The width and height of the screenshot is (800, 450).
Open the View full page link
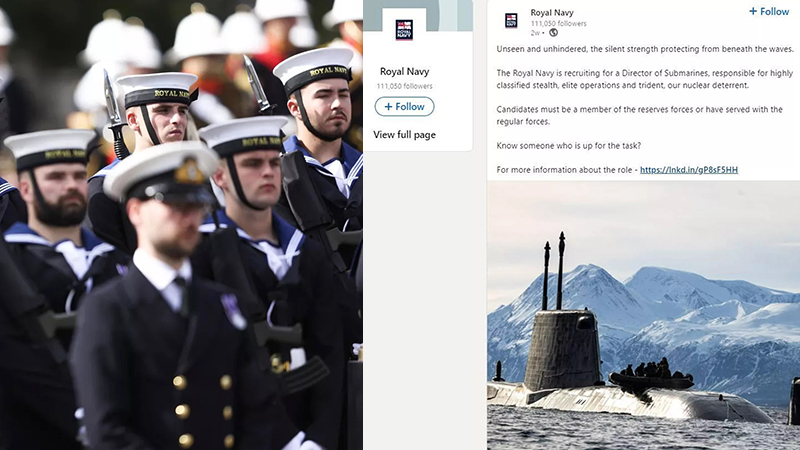coord(405,135)
